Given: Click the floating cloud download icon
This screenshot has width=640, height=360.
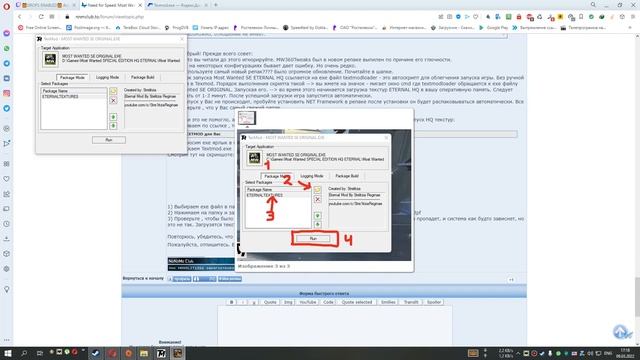Looking at the screenshot, I should coord(622,331).
